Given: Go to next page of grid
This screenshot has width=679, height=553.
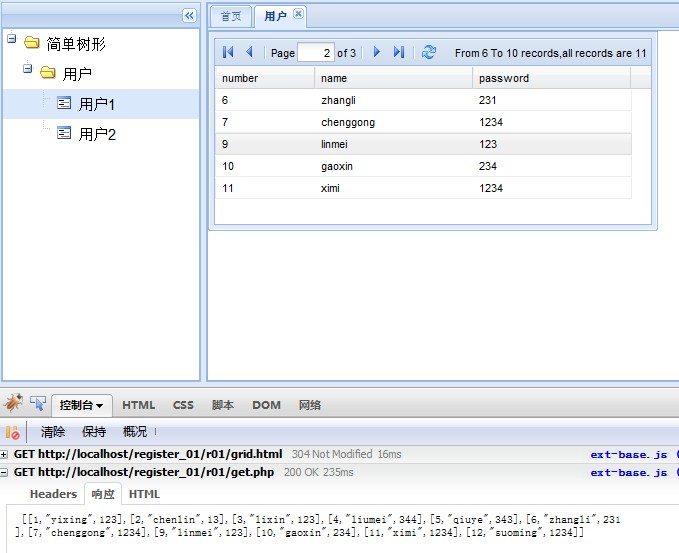Looking at the screenshot, I should click(x=377, y=52).
